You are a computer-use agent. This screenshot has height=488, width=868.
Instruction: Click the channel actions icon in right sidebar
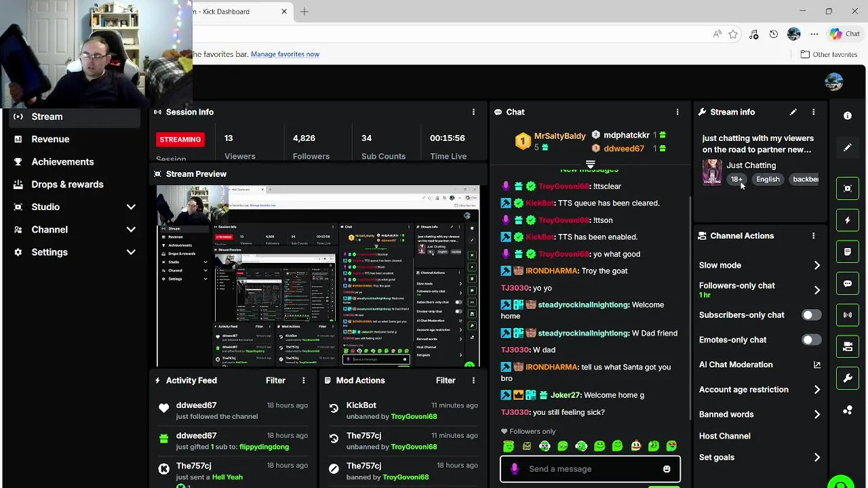848,346
